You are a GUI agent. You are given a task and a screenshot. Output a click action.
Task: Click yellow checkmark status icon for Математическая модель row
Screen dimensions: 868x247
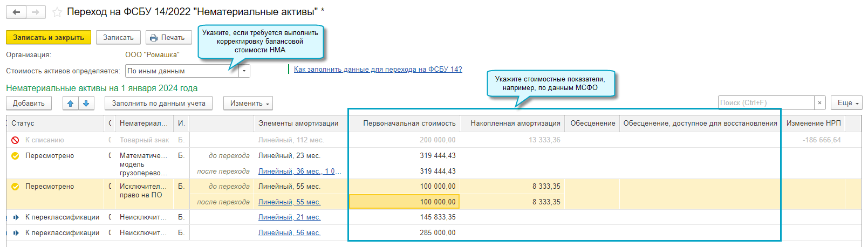coord(15,156)
